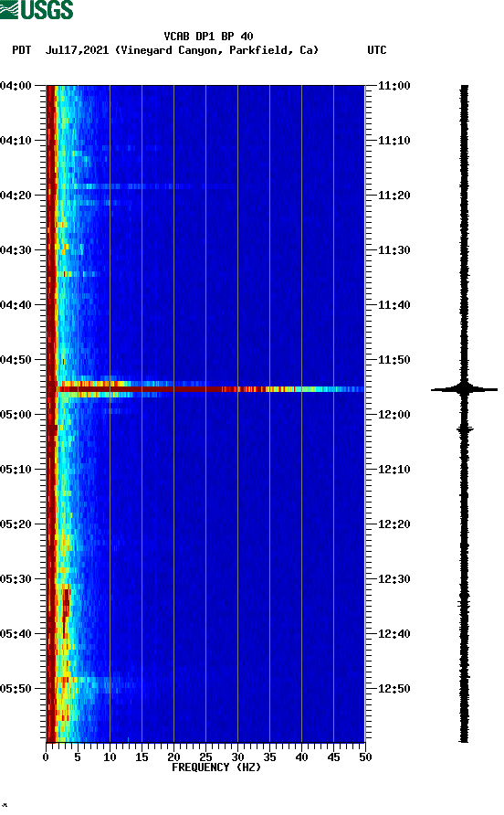Click the '15' frequency axis label
Viewport: 504px width, 815px height.
pyautogui.click(x=142, y=757)
